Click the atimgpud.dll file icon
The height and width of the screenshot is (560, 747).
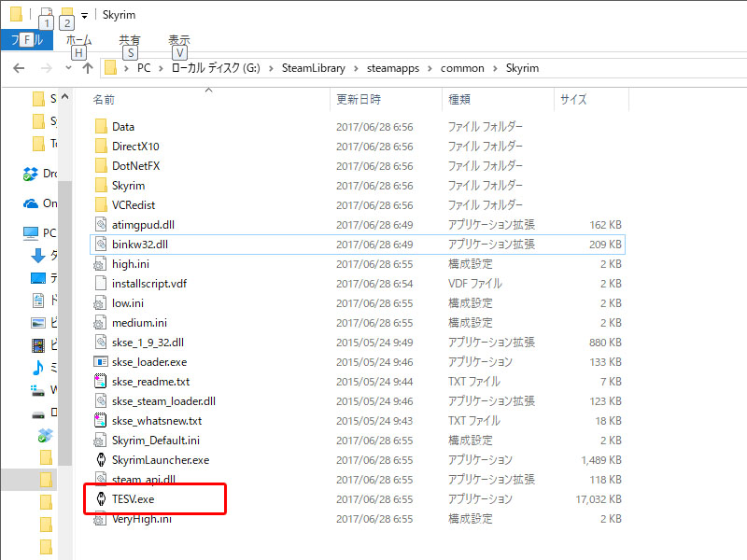(101, 224)
